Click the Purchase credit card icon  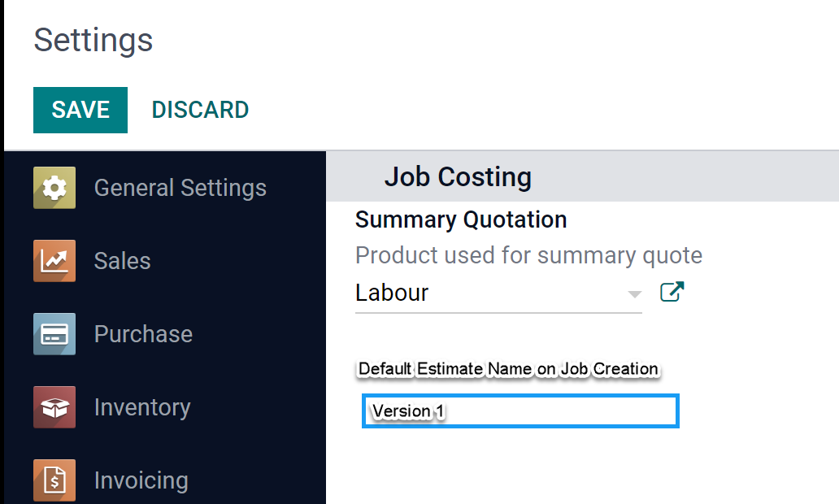coord(54,334)
